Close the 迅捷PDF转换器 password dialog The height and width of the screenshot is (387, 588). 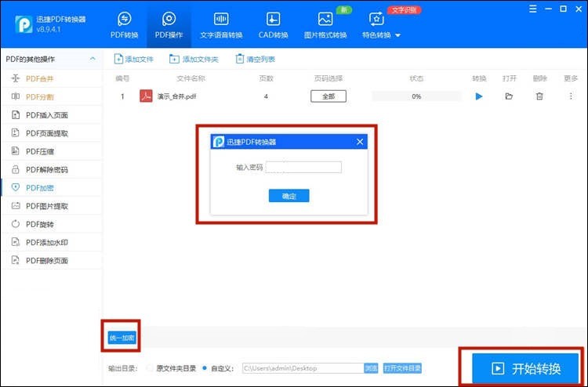(360, 142)
